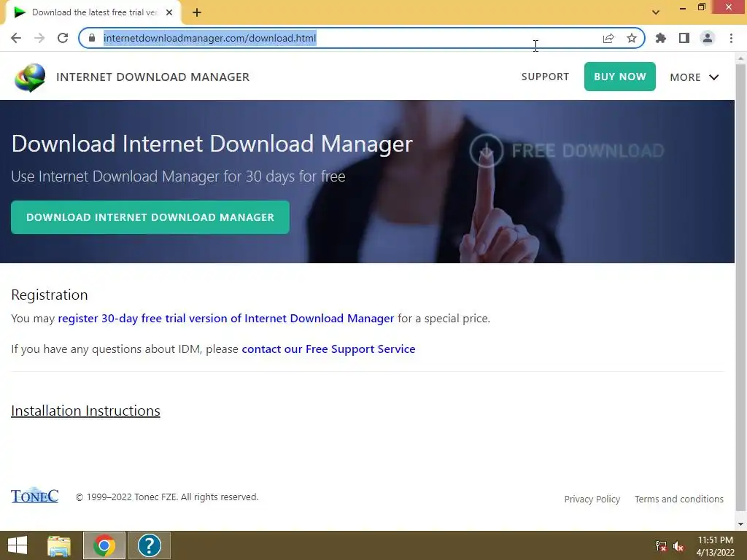Click '© 1999–2022 Tonec FZE' copyright text
747x560 pixels.
tap(167, 497)
